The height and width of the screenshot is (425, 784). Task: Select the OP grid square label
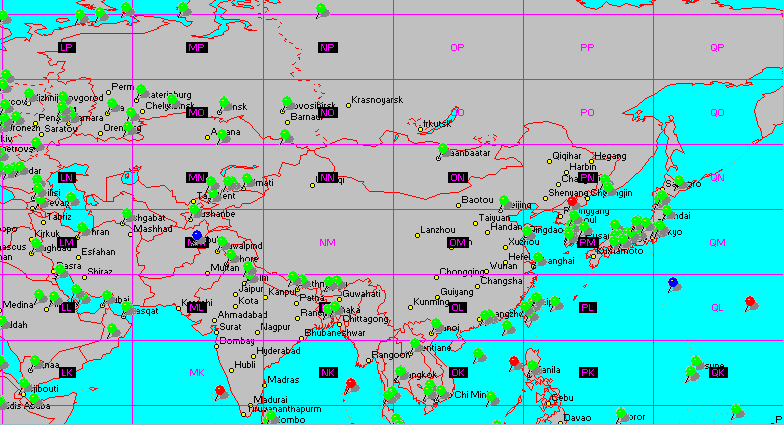click(457, 48)
